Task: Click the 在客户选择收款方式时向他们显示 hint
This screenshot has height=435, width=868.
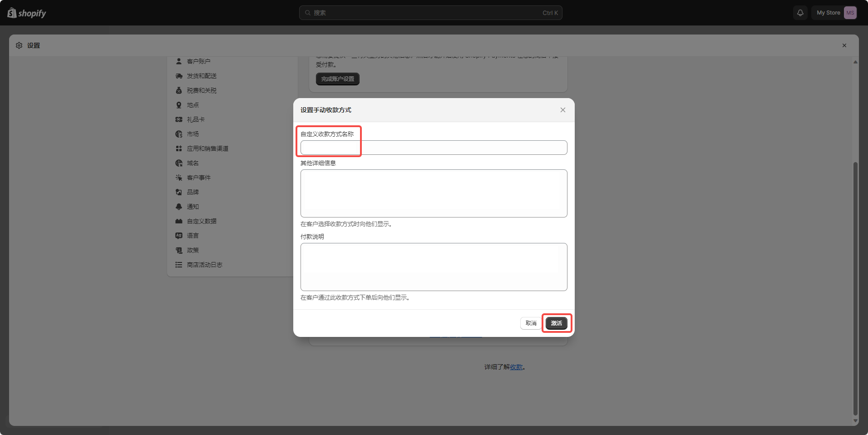Action: [346, 224]
